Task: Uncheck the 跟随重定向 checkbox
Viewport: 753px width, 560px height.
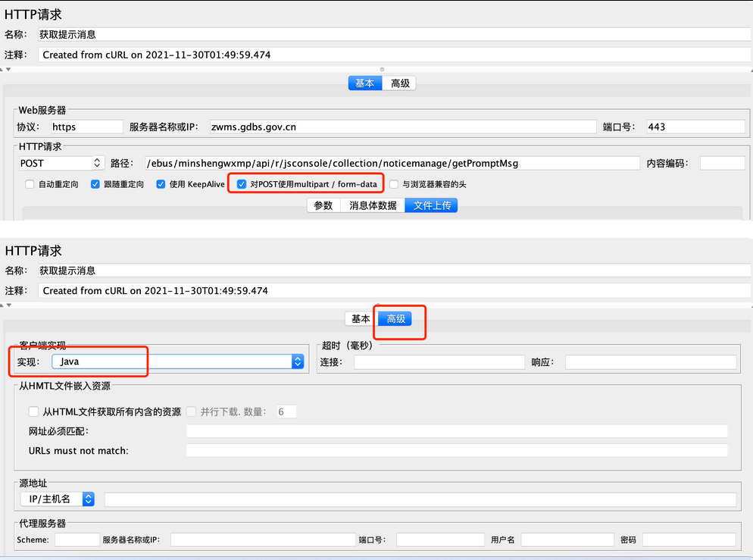Action: (x=95, y=184)
